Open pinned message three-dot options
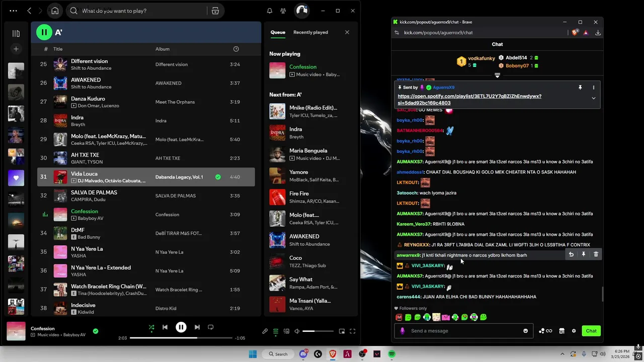This screenshot has height=362, width=644. click(594, 87)
